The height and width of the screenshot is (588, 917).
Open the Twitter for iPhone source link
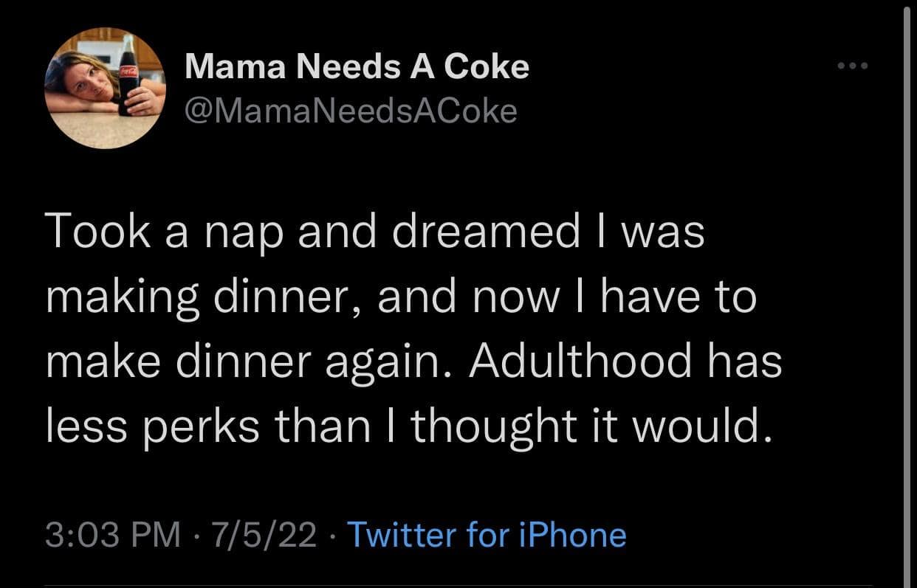(486, 534)
